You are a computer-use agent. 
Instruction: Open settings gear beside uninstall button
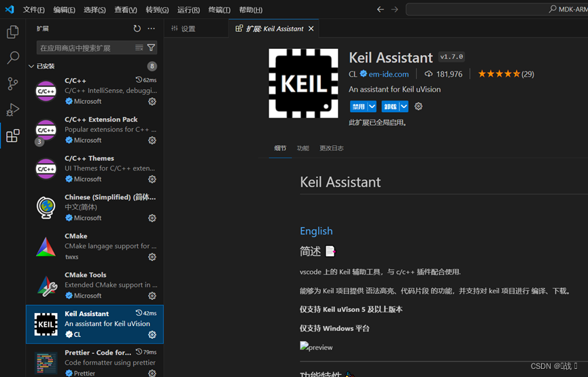(419, 107)
